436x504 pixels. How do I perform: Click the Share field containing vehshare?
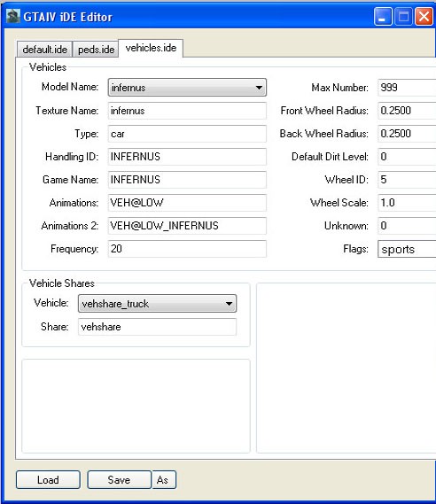coord(157,327)
